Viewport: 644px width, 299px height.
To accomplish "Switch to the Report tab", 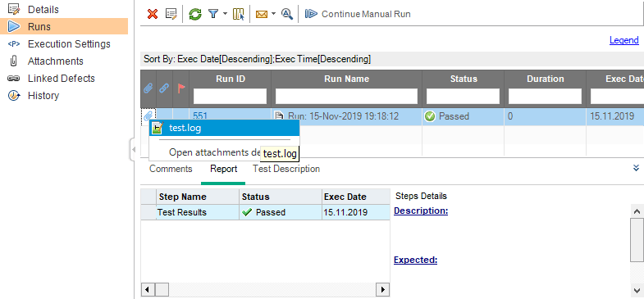I will pos(223,169).
